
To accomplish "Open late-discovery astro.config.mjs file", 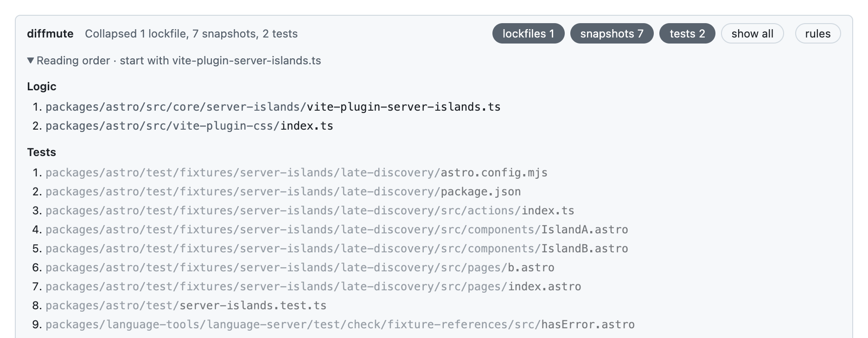I will pyautogui.click(x=296, y=173).
